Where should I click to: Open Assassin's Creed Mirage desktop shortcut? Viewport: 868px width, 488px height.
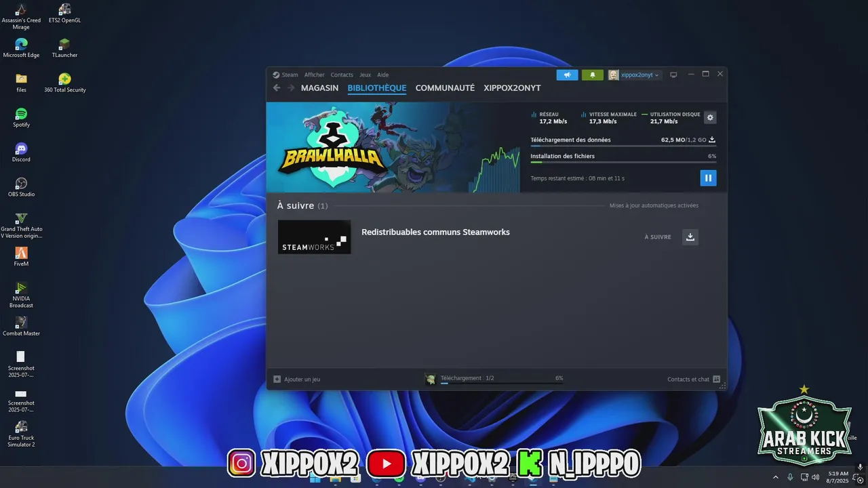pos(21,16)
